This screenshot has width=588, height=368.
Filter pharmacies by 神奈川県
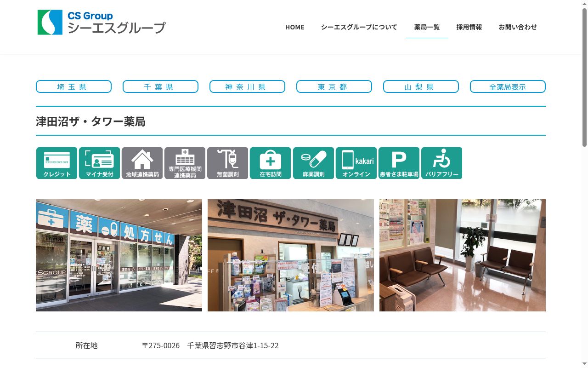[x=247, y=86]
